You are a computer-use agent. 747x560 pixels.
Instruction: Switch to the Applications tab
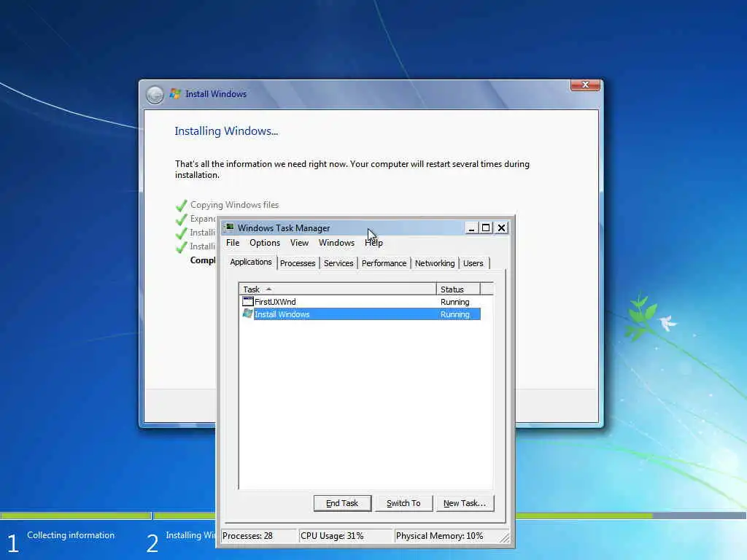pyautogui.click(x=251, y=262)
